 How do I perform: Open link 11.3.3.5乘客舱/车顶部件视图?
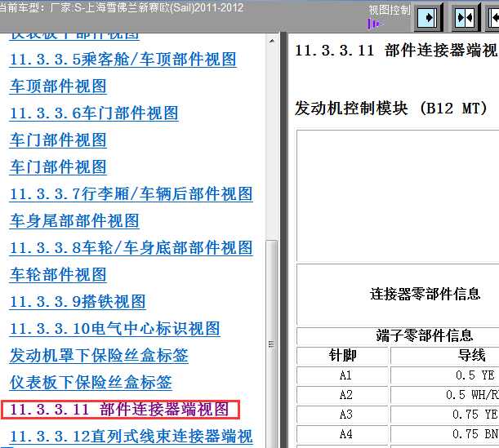123,60
